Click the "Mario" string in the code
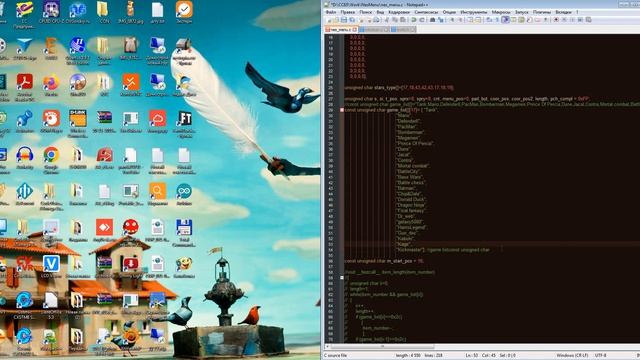This screenshot has width=640, height=360. 403,116
